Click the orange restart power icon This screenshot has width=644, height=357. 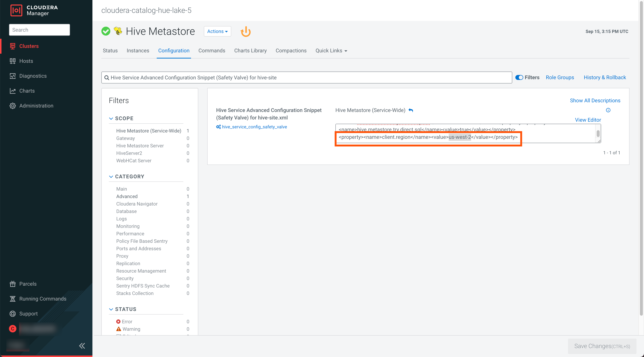(245, 31)
